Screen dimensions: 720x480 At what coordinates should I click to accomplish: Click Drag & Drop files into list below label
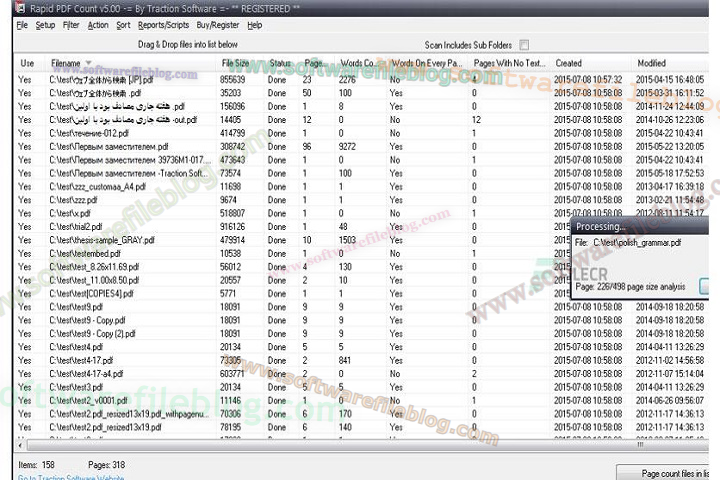tap(188, 45)
